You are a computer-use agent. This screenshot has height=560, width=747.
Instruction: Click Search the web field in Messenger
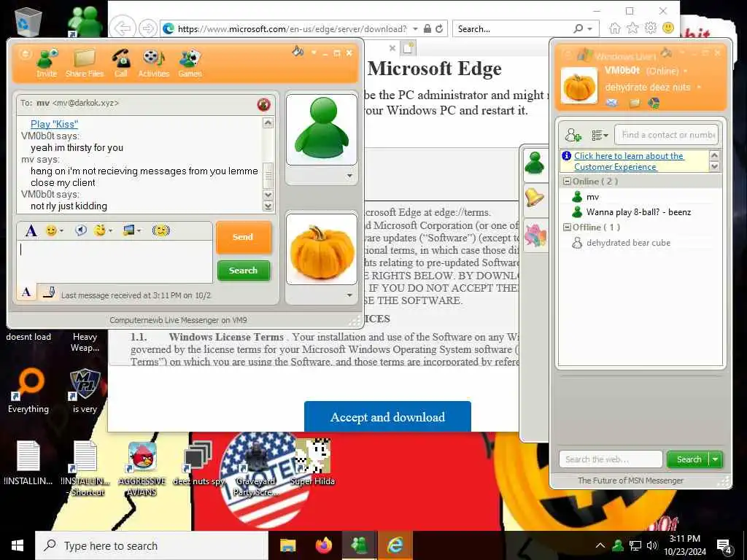click(611, 459)
